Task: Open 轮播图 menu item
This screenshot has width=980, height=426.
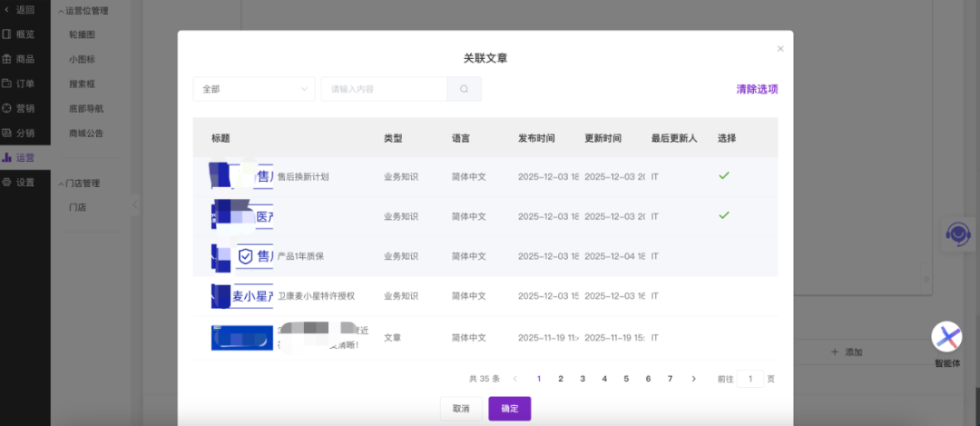Action: [x=82, y=35]
